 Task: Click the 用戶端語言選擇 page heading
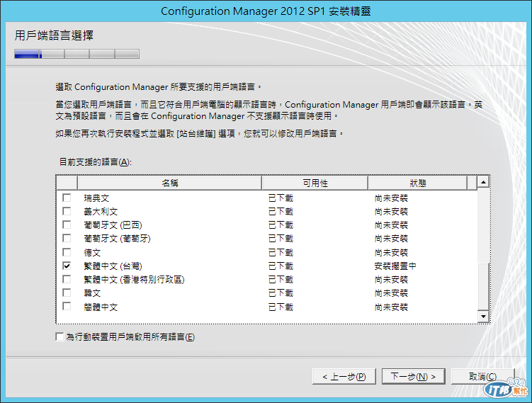pos(54,35)
